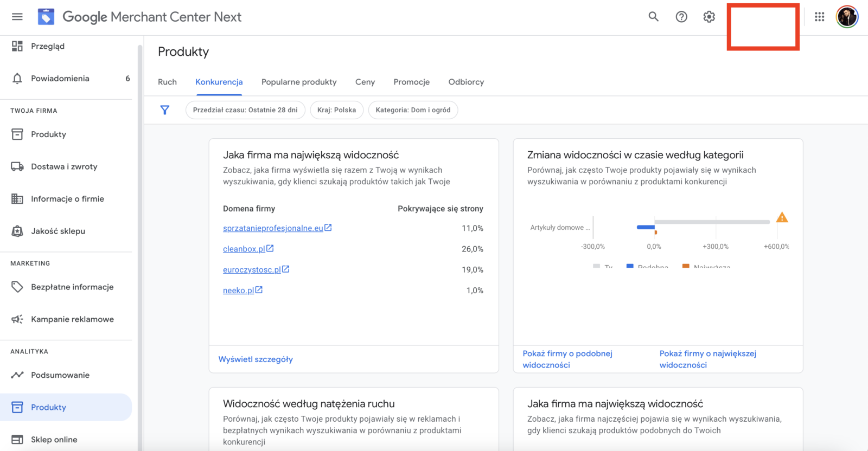Open the Kategoria: Dom i ogród filter
Viewport: 868px width, 451px height.
click(413, 110)
